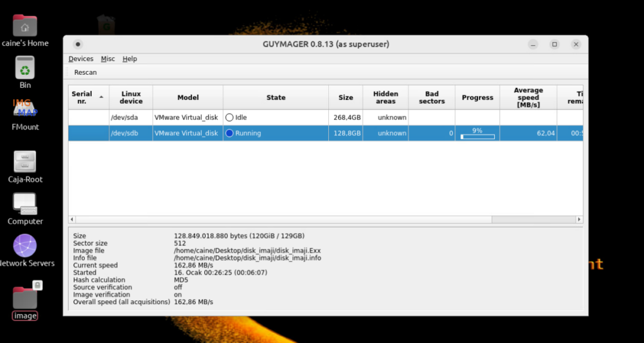Click the Current speed value 162,86 MB/s

194,266
